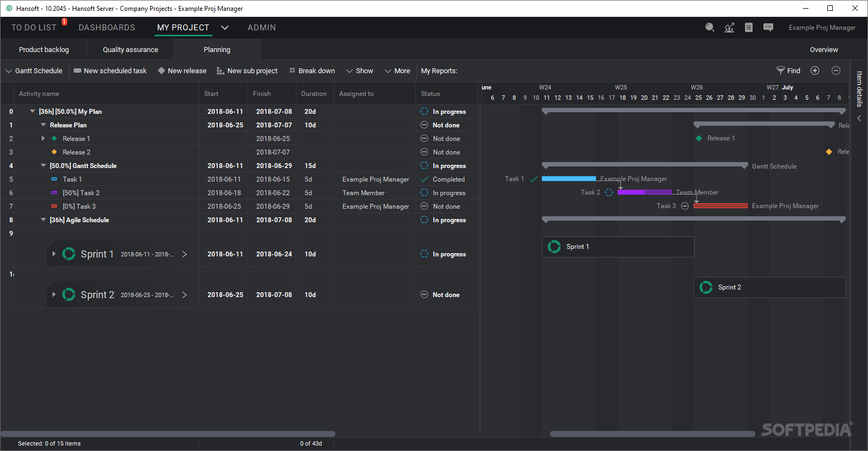The height and width of the screenshot is (451, 868).
Task: Click Sprint 2 not-done status icon
Action: coord(424,294)
